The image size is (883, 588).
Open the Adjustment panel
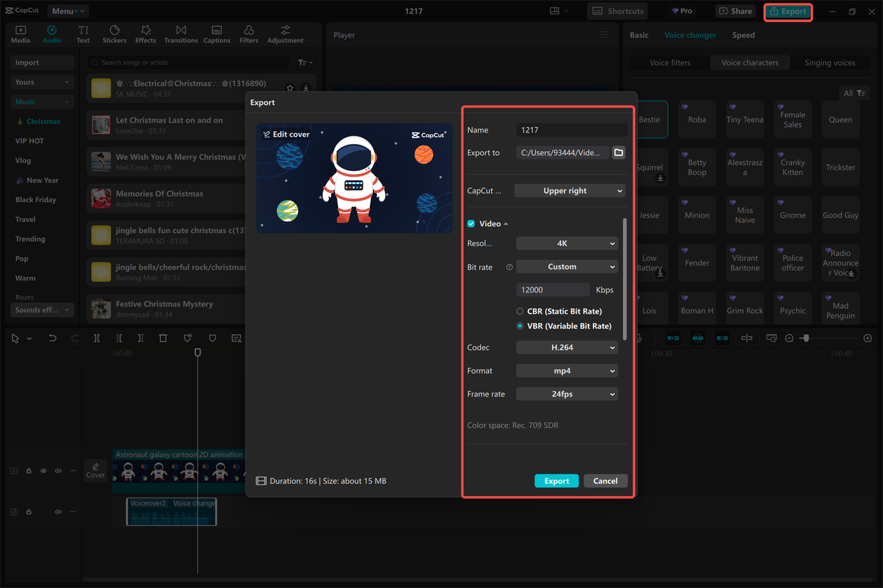point(285,33)
